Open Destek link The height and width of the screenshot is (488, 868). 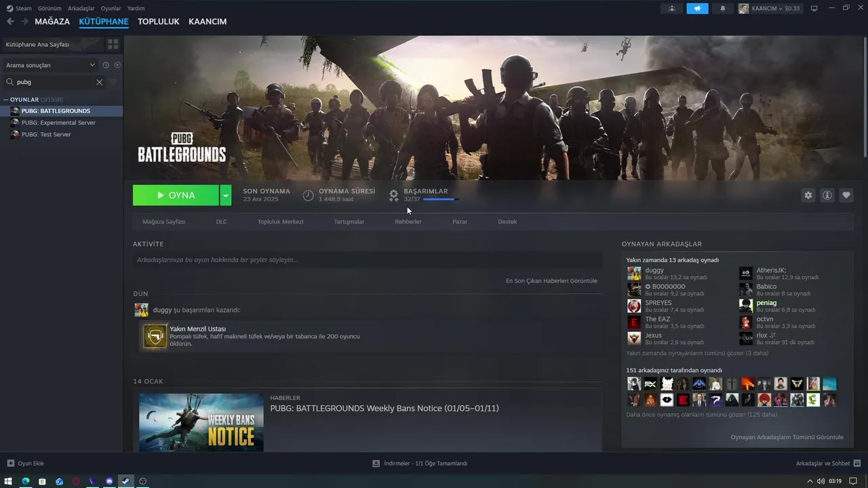click(x=507, y=222)
